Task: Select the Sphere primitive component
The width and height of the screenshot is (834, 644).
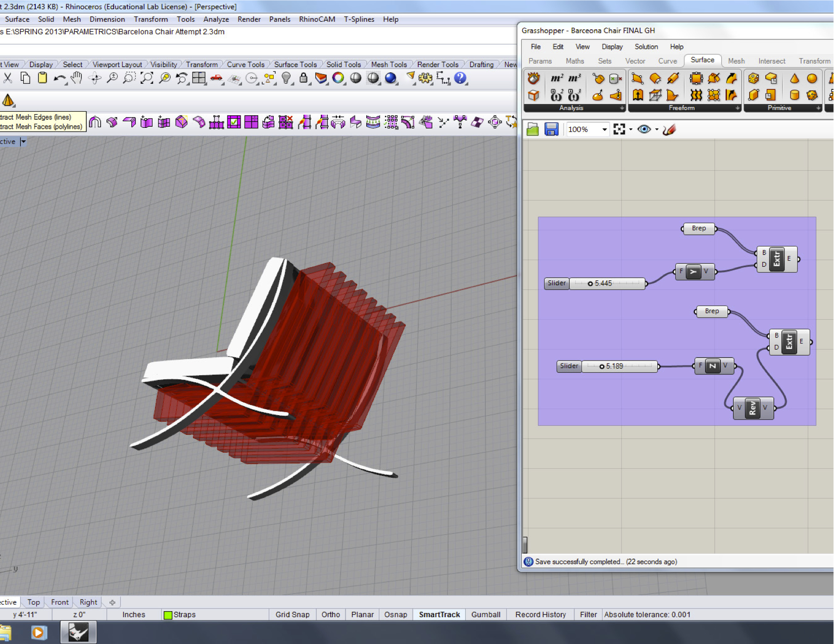Action: tap(812, 78)
